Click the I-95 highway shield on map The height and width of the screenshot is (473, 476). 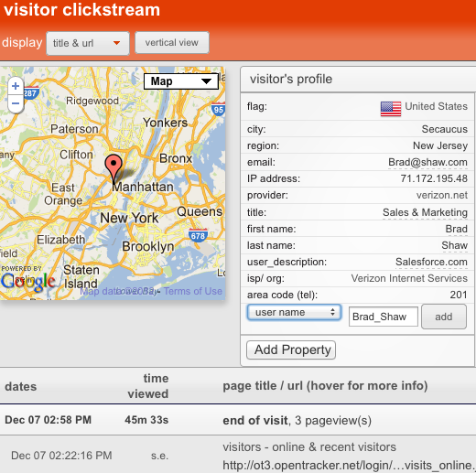(x=218, y=109)
